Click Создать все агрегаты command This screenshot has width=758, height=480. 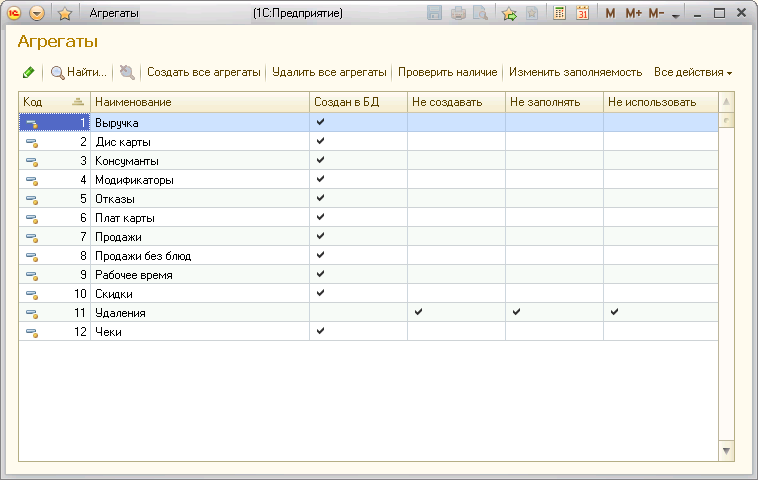click(x=204, y=73)
